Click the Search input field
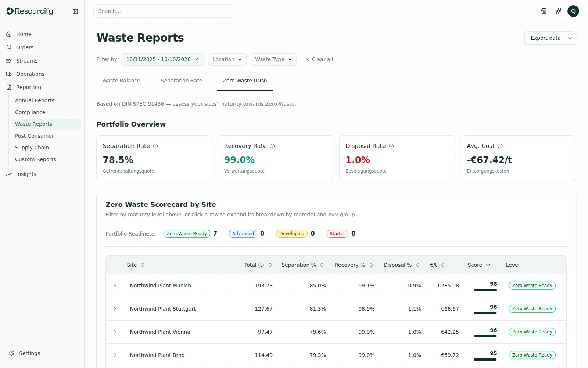 point(164,11)
